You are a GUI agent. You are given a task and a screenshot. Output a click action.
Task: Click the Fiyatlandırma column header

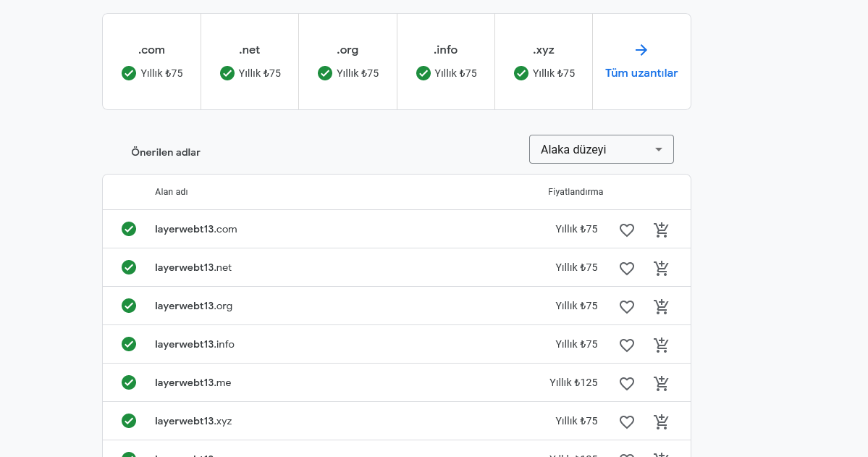point(576,192)
